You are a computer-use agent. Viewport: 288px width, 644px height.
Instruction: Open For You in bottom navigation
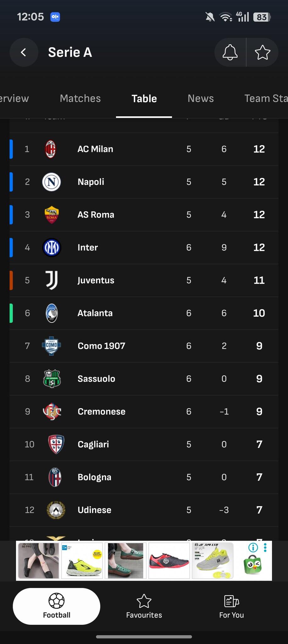click(x=231, y=606)
